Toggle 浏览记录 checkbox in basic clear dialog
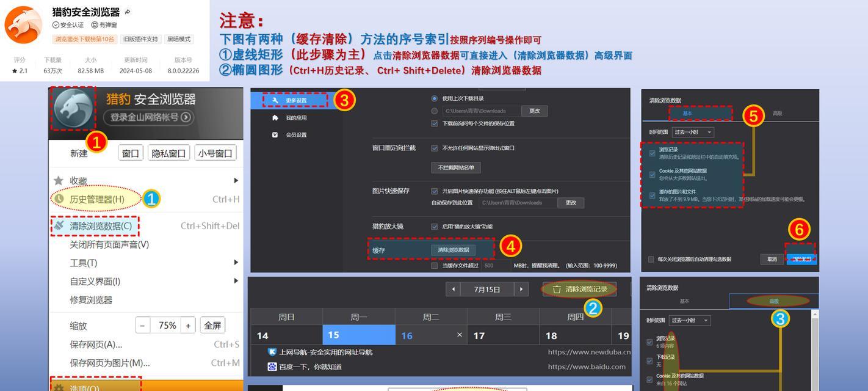Image resolution: width=868 pixels, height=391 pixels. tap(653, 153)
